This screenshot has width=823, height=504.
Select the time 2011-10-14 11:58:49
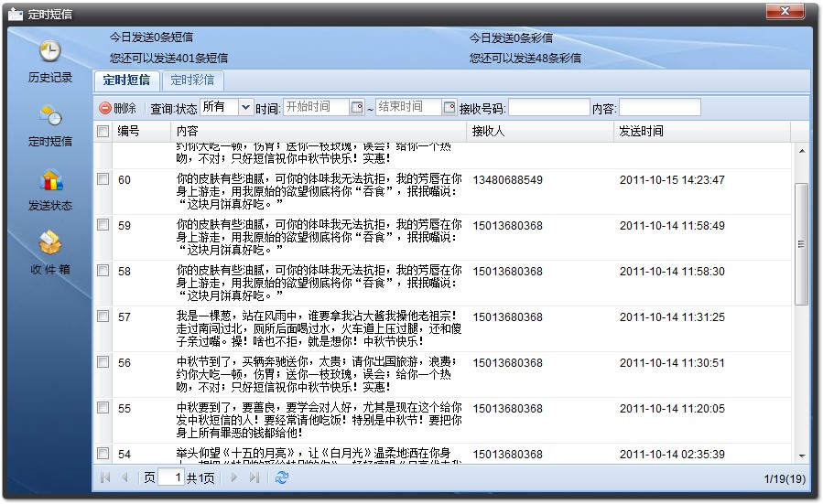tap(672, 226)
